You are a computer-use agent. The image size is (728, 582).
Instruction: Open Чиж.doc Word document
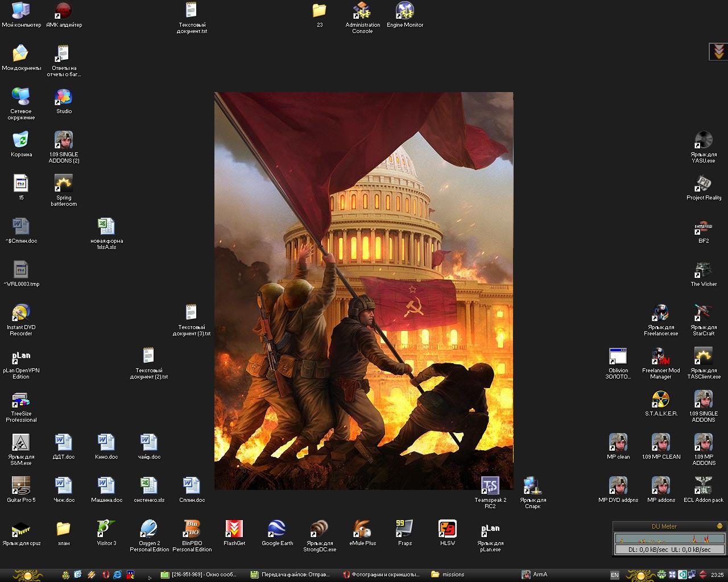(x=64, y=491)
